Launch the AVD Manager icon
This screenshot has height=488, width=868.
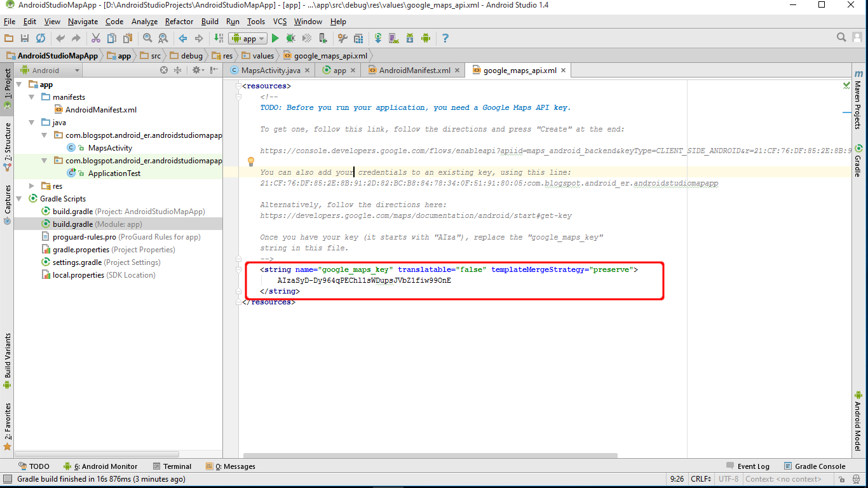coord(395,38)
